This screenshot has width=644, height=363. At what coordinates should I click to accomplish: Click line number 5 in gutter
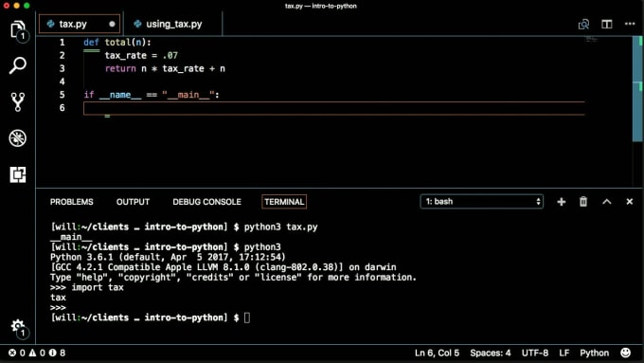62,95
